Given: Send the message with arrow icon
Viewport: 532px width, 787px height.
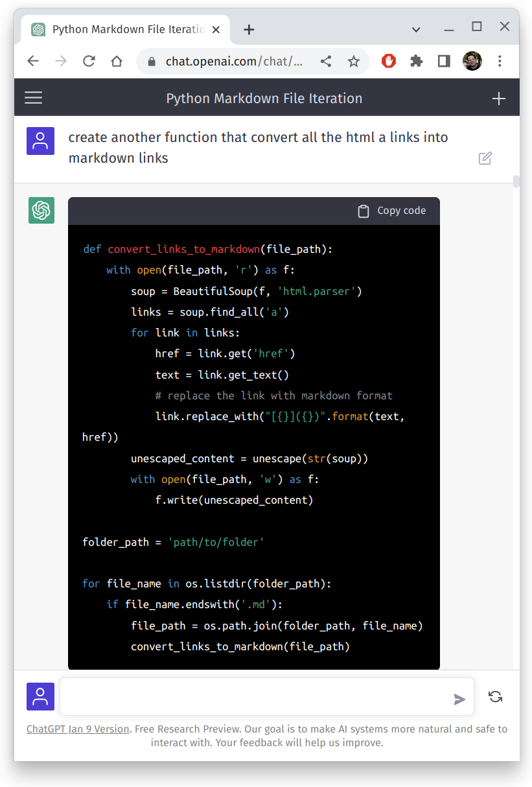Looking at the screenshot, I should pyautogui.click(x=459, y=699).
